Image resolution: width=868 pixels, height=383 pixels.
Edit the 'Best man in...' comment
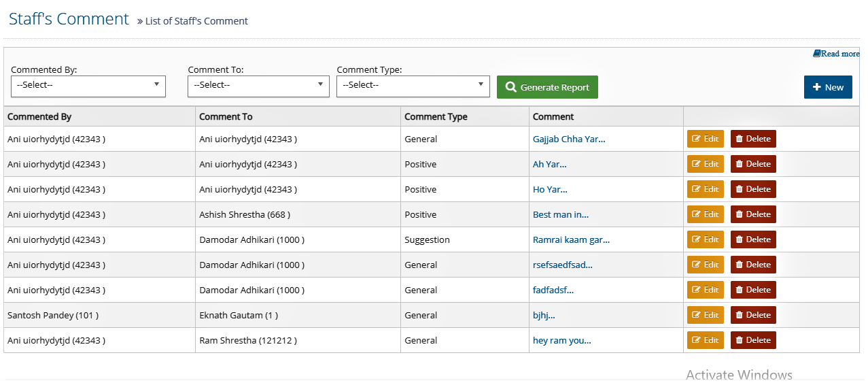(x=706, y=214)
